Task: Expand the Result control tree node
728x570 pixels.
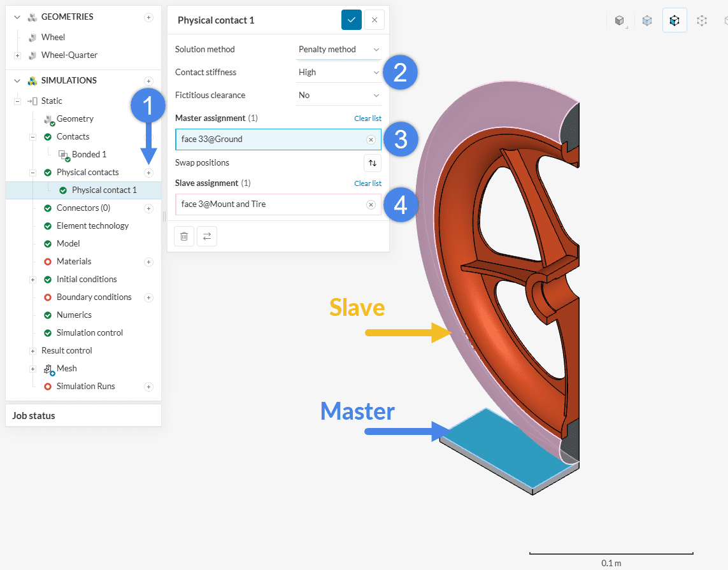Action: (32, 351)
